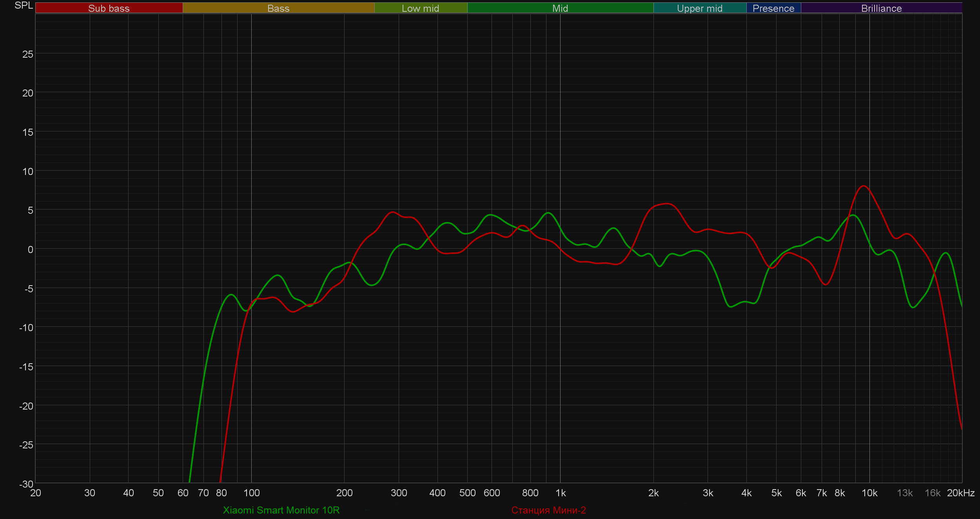Click the 0 dB level label

pyautogui.click(x=30, y=249)
